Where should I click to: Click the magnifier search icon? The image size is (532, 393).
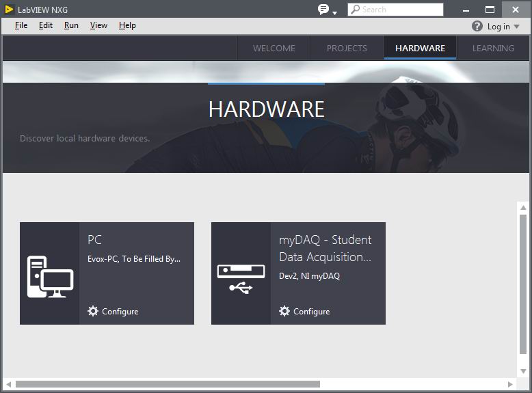click(x=355, y=9)
